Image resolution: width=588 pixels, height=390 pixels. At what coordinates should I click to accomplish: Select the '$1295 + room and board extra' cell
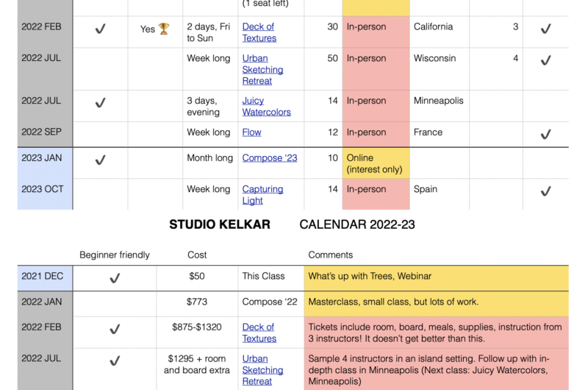197,369
